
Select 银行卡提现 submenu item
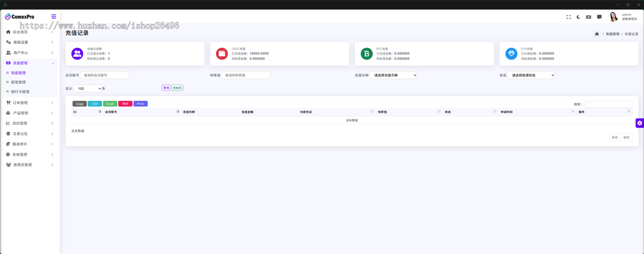click(x=20, y=92)
